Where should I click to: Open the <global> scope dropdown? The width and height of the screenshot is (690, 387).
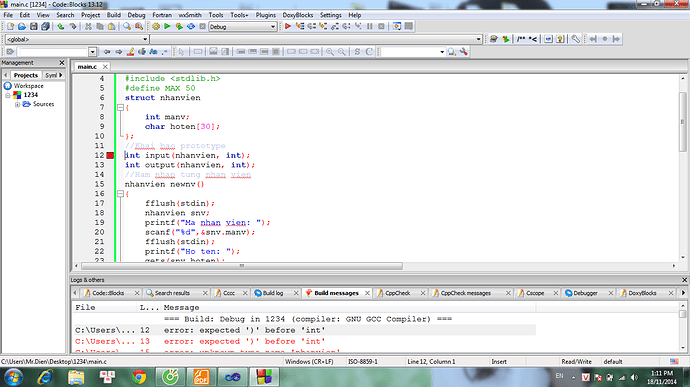coord(77,39)
